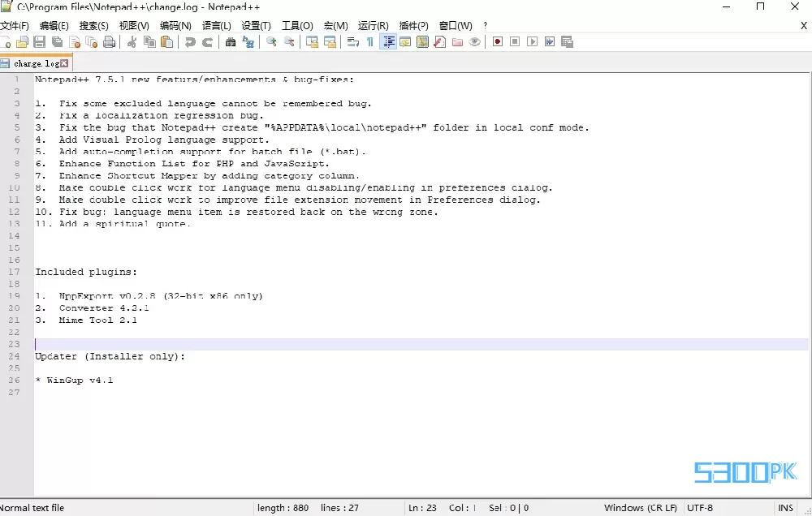812x516 pixels.
Task: Open Folder as Workspace icon
Action: click(x=457, y=42)
